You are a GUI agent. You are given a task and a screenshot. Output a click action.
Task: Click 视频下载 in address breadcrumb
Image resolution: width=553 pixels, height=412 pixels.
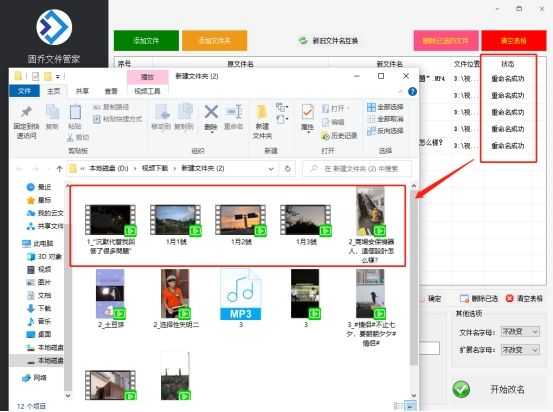(x=155, y=168)
